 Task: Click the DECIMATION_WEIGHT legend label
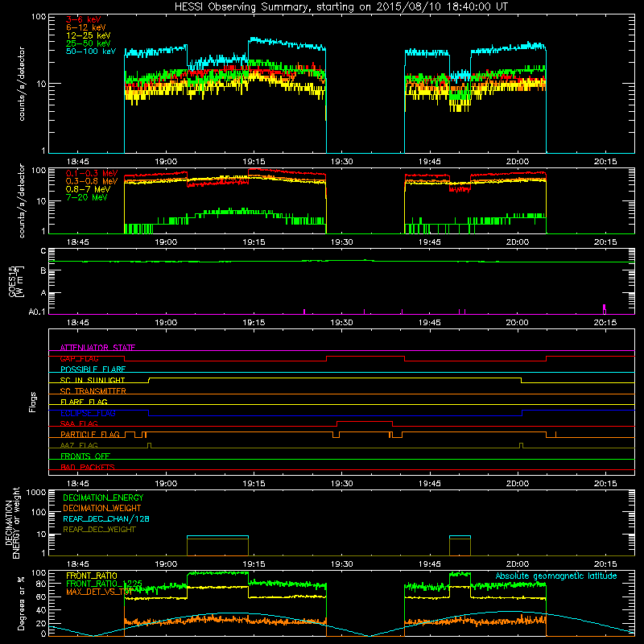(x=102, y=508)
